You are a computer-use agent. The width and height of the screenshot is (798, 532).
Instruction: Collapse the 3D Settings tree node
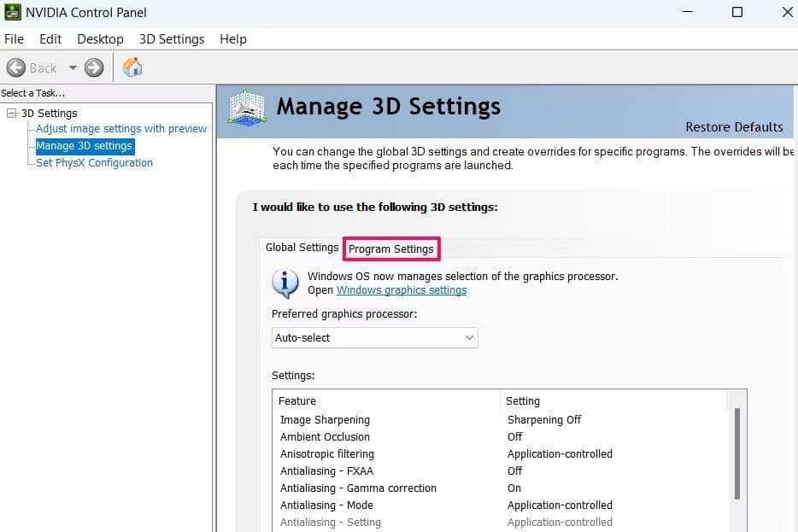tap(12, 113)
